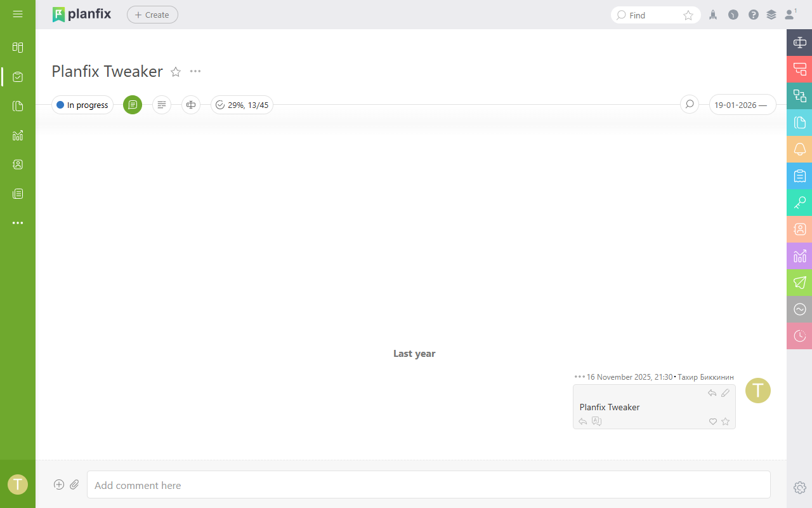The image size is (812, 508).
Task: Attach a file with the paperclip icon
Action: (74, 485)
